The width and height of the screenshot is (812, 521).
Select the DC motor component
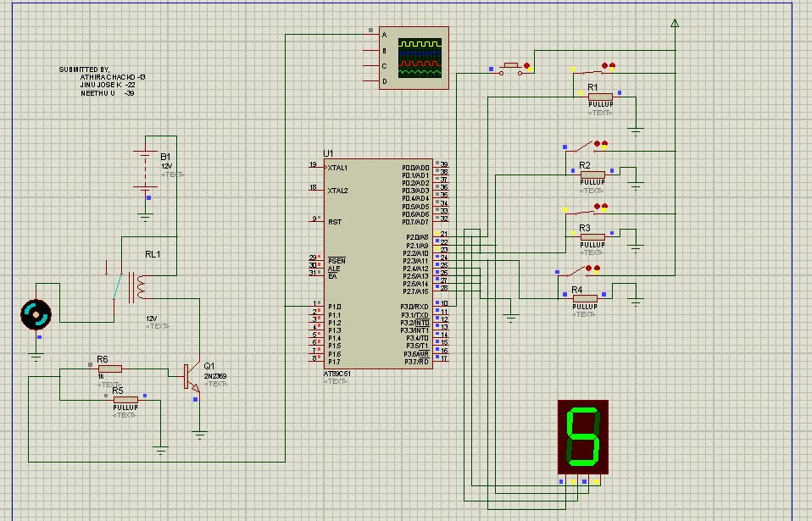coord(36,314)
